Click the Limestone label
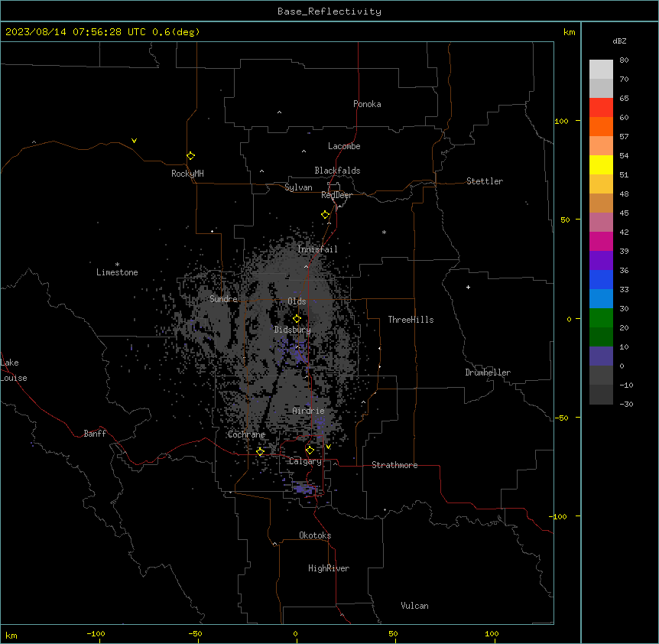This screenshot has height=644, width=659. [x=117, y=272]
